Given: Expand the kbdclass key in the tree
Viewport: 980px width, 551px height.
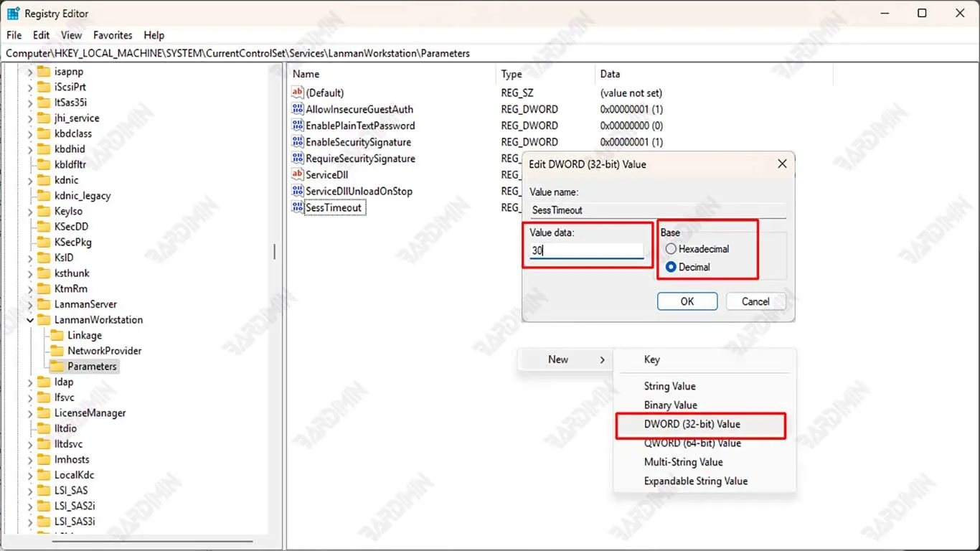Looking at the screenshot, I should (x=30, y=133).
